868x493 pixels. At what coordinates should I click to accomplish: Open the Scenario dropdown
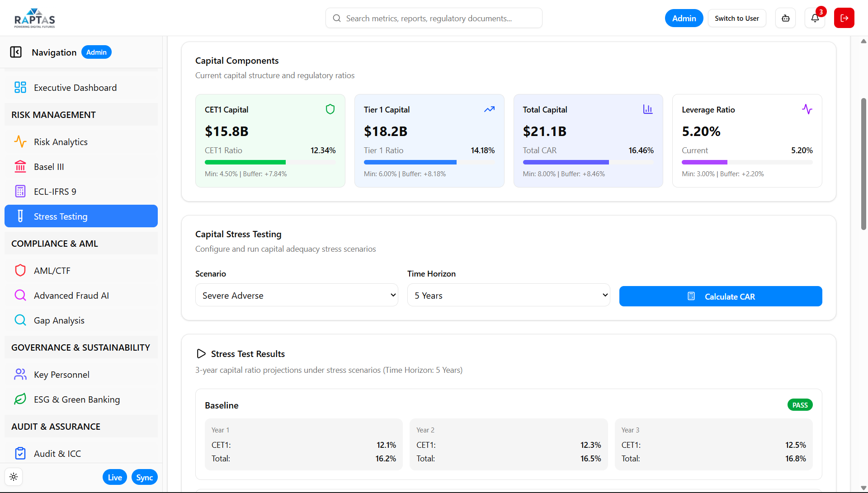(297, 295)
